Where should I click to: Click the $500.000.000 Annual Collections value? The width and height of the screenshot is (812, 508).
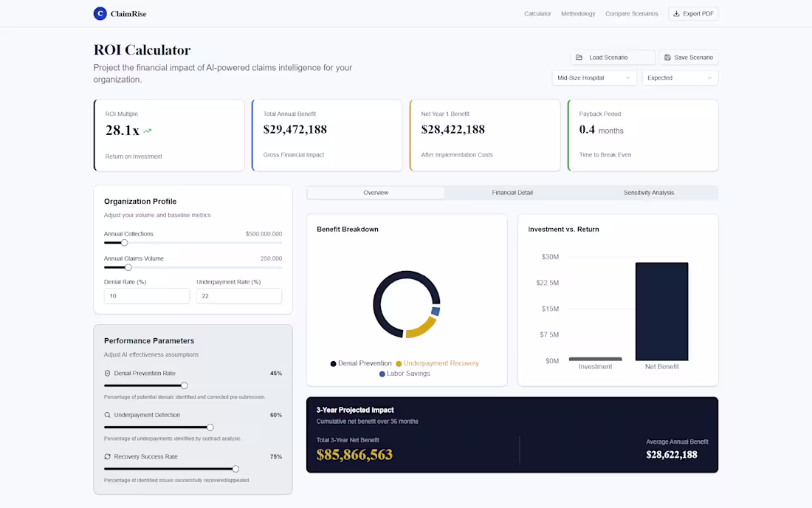[x=264, y=234]
